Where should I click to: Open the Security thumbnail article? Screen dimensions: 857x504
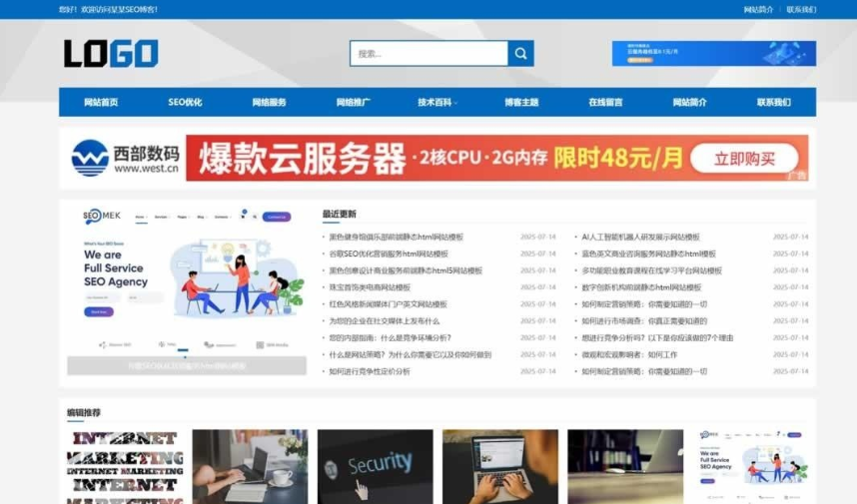pyautogui.click(x=375, y=466)
